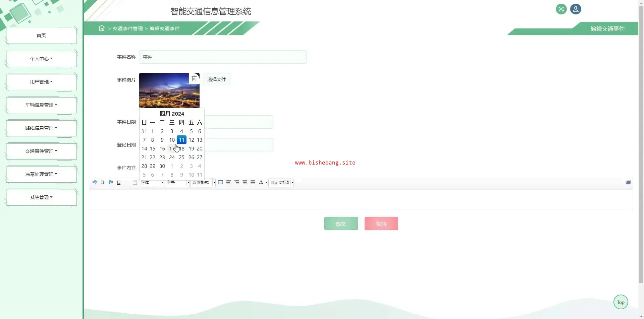
Task: Submit the form with 提交
Action: coord(341,224)
